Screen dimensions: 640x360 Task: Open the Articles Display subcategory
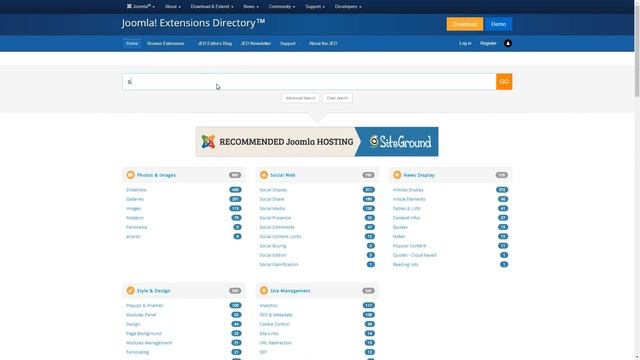[408, 190]
